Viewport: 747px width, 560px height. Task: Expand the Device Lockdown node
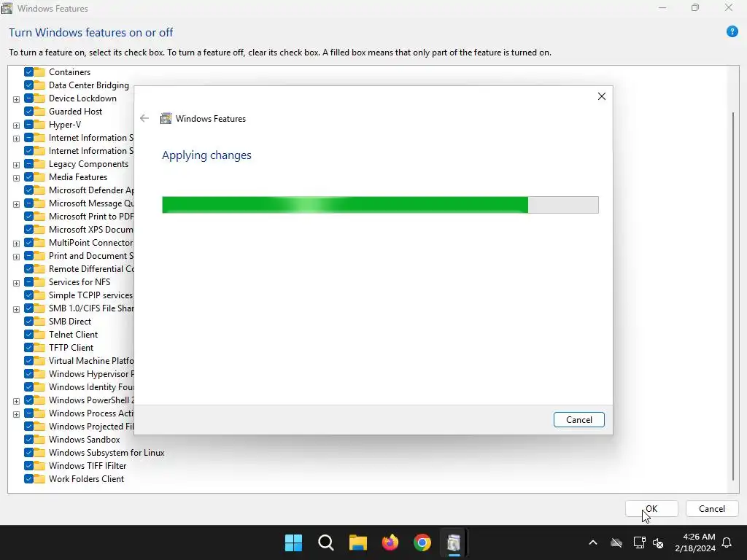click(x=16, y=99)
